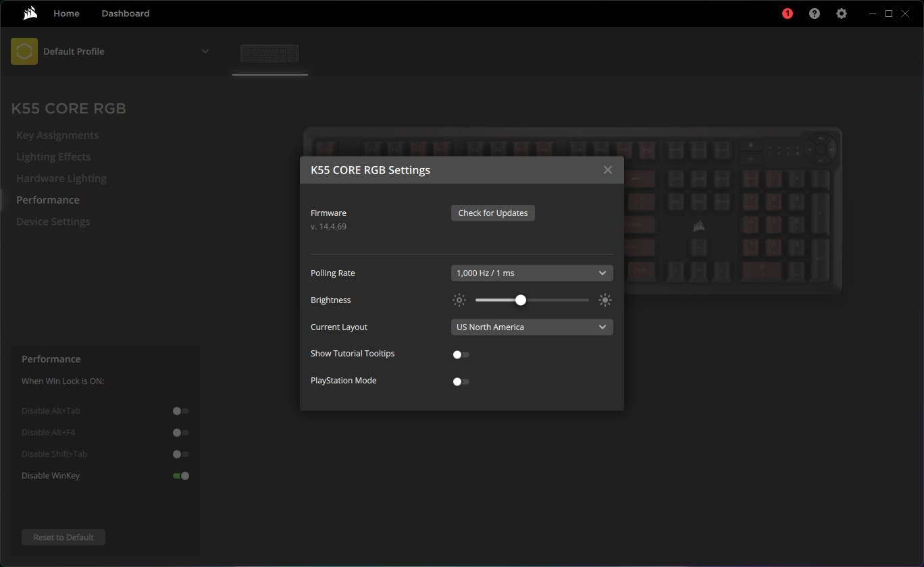This screenshot has width=924, height=567.
Task: Open Hardware Lighting section
Action: (61, 178)
